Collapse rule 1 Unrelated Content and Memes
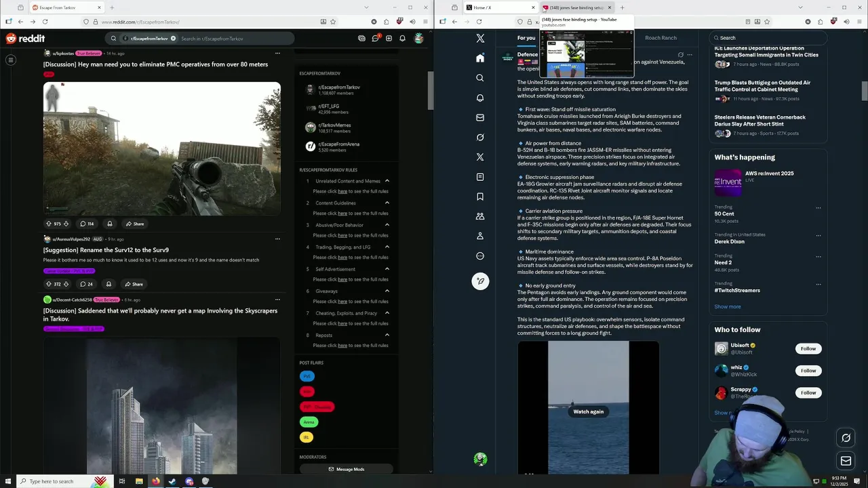The height and width of the screenshot is (488, 868). tap(387, 181)
